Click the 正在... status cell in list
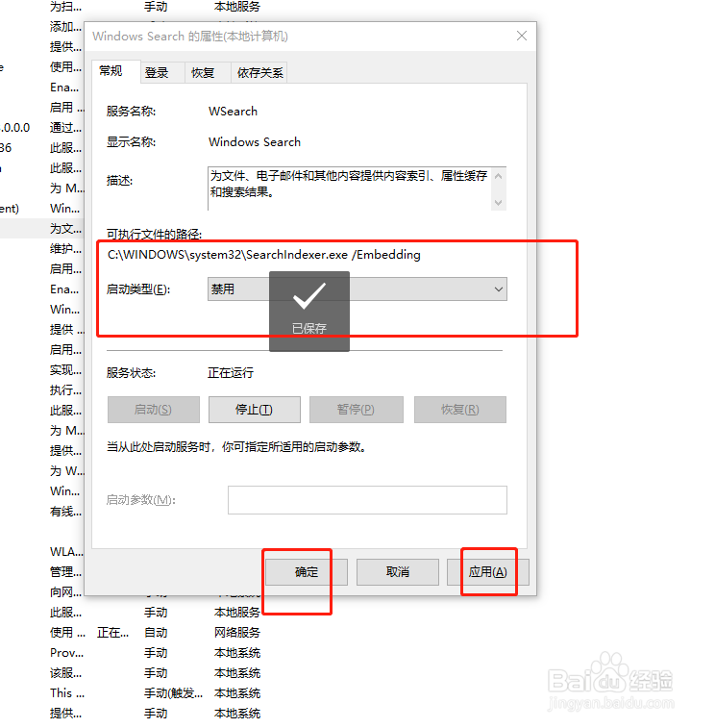Screen dimensions: 715x728 click(x=112, y=633)
